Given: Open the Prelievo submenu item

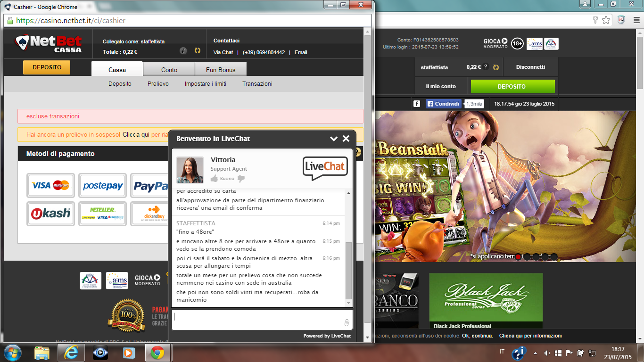Looking at the screenshot, I should point(158,84).
